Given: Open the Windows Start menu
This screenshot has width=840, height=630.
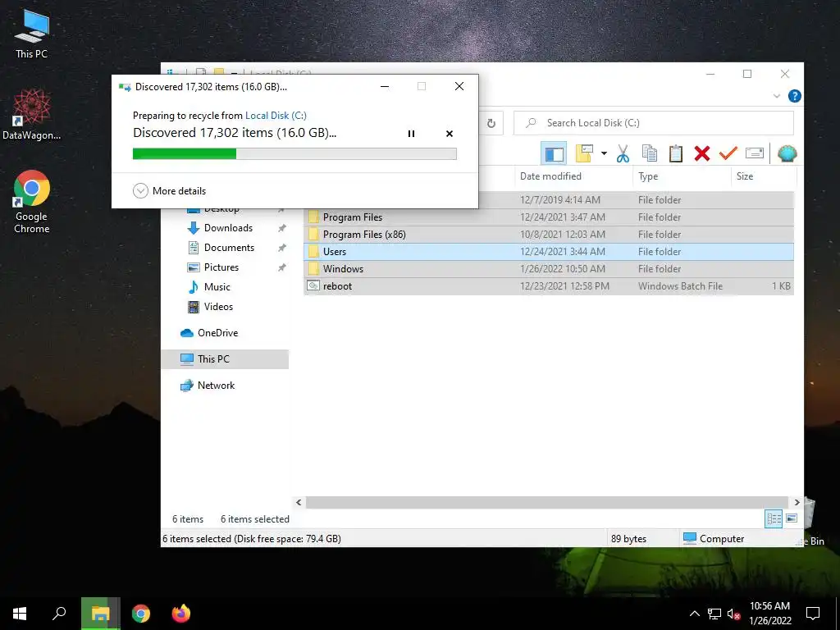Looking at the screenshot, I should (20, 614).
